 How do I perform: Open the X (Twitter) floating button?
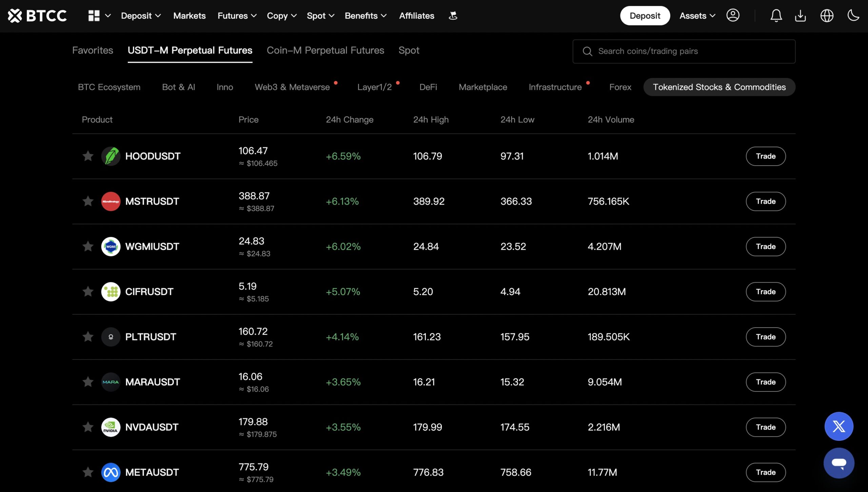tap(839, 426)
